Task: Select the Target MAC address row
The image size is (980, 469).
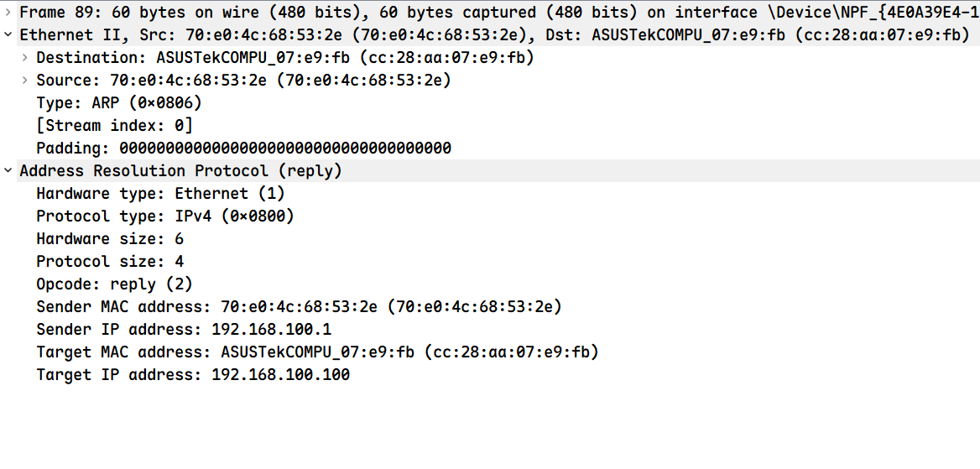Action: (317, 352)
